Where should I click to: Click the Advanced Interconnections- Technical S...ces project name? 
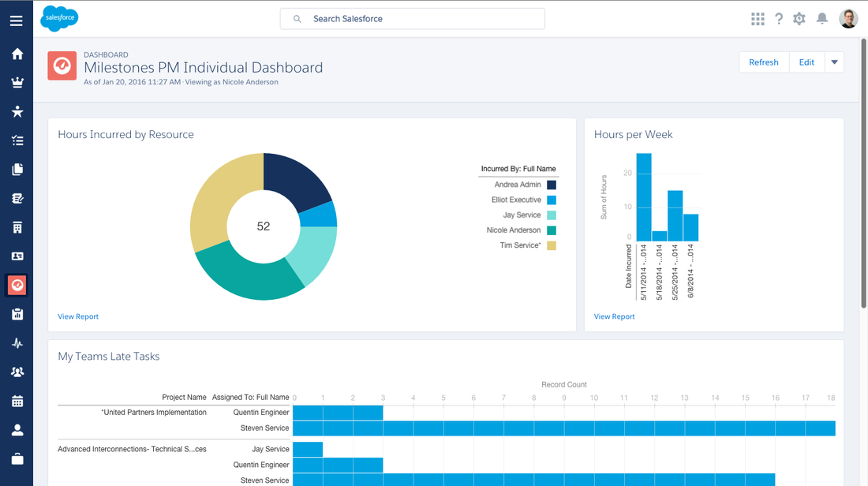click(x=132, y=449)
